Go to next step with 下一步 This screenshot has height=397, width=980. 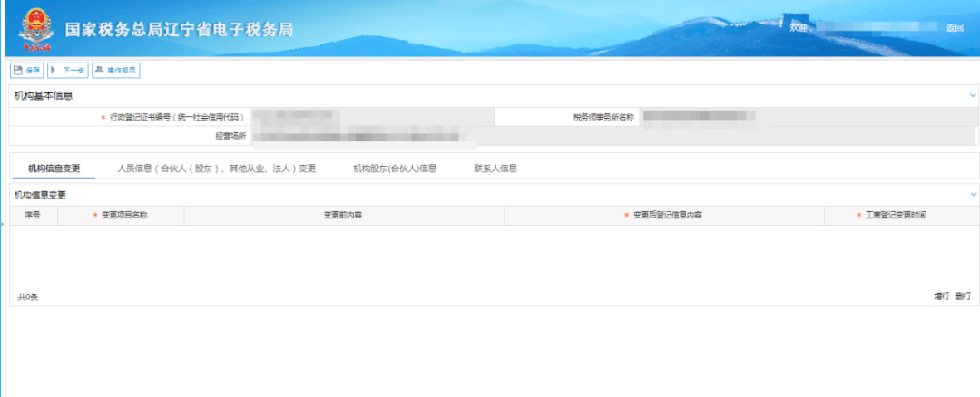(x=67, y=71)
